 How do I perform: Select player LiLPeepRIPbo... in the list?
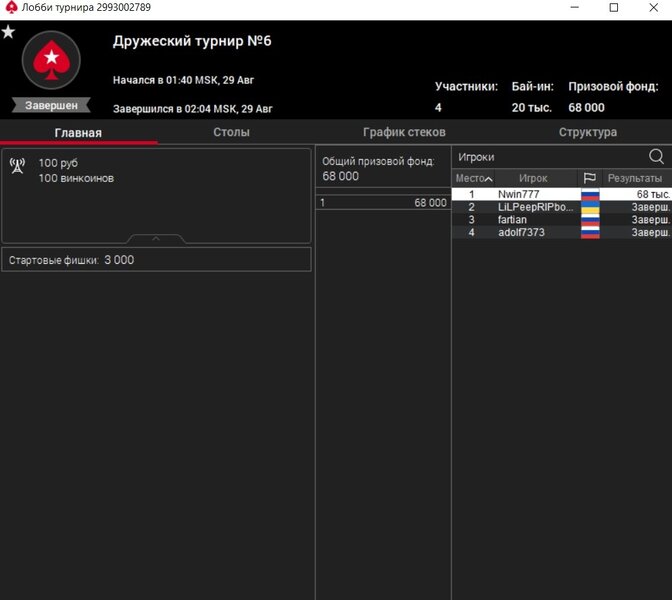535,207
